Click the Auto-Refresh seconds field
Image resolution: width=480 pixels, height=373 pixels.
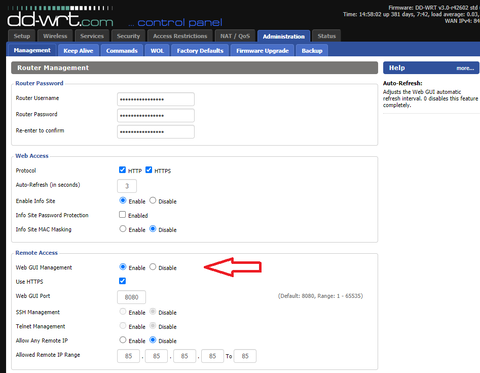pos(127,186)
